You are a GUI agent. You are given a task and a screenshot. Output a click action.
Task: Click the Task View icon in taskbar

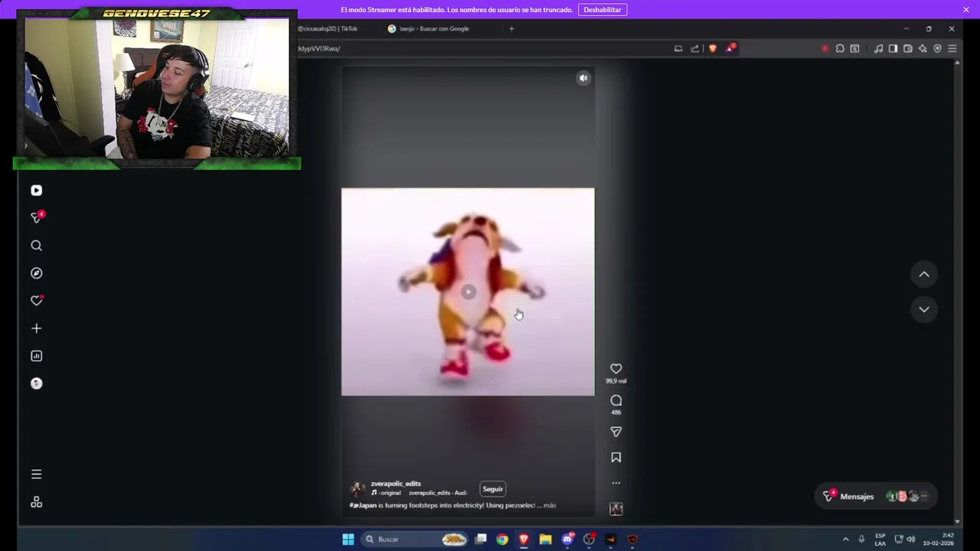[481, 540]
